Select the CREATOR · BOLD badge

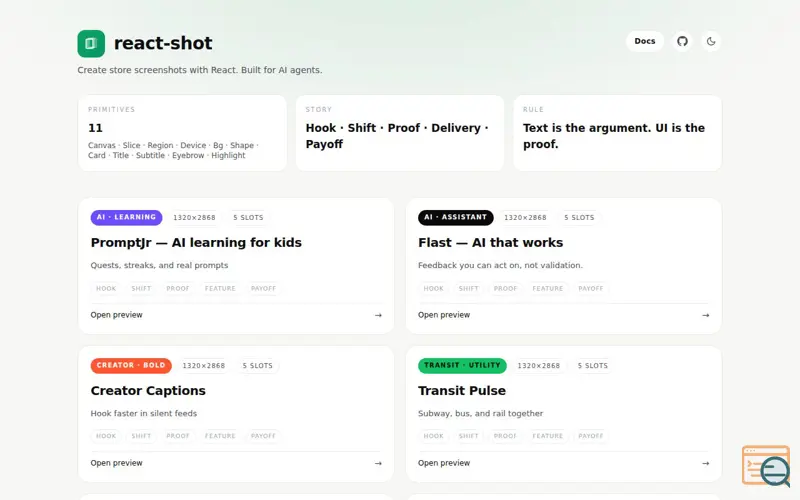131,365
